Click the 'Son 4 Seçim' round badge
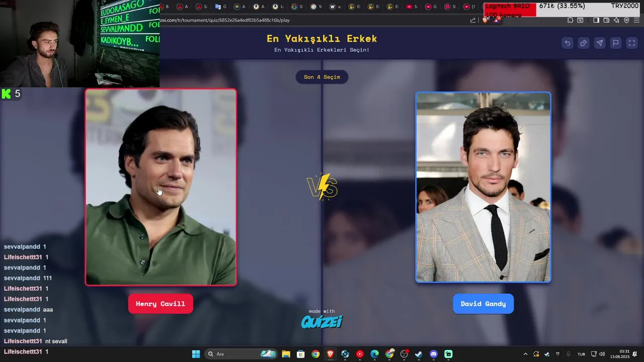Screen dimensions: 644x362 [x=322, y=77]
